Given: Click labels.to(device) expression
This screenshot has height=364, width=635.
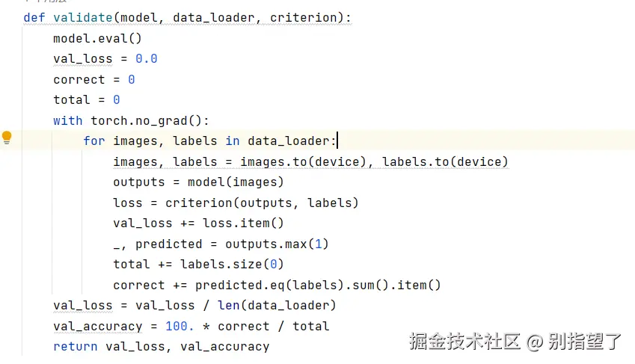Looking at the screenshot, I should 445,161.
